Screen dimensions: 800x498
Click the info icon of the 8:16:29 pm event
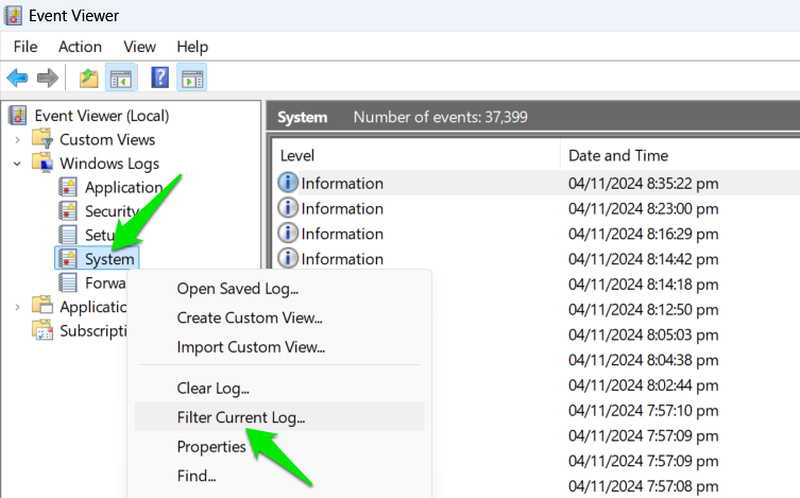[x=288, y=233]
